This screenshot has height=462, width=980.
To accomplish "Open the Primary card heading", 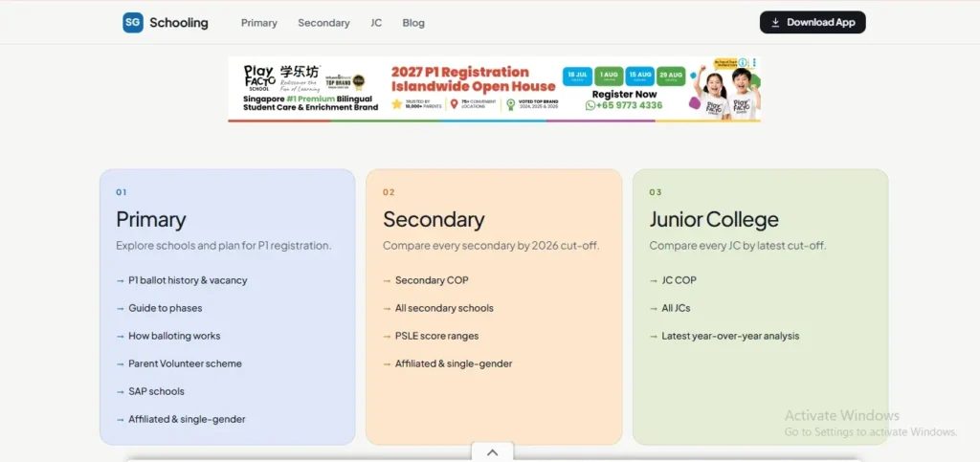I will pyautogui.click(x=150, y=220).
